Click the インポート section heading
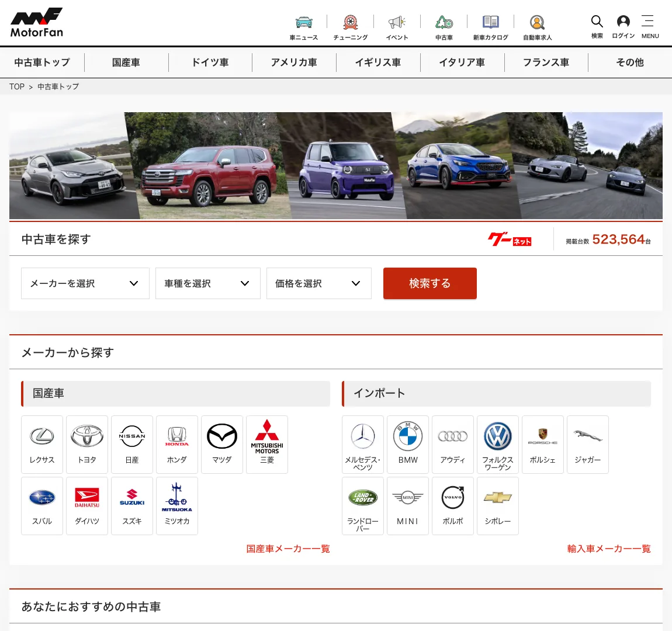Screen dimensions: 672x631 (379, 393)
